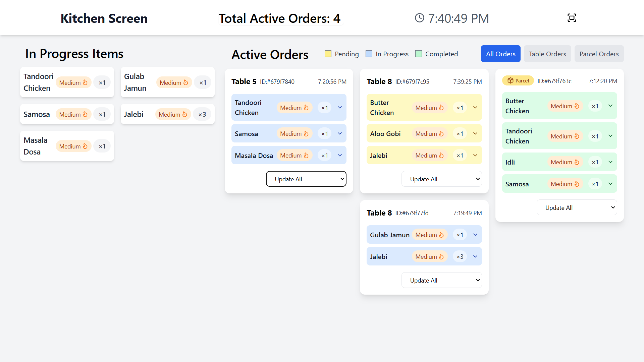The height and width of the screenshot is (362, 644).
Task: Click flame icon on Aloo Gobi item
Action: click(441, 133)
